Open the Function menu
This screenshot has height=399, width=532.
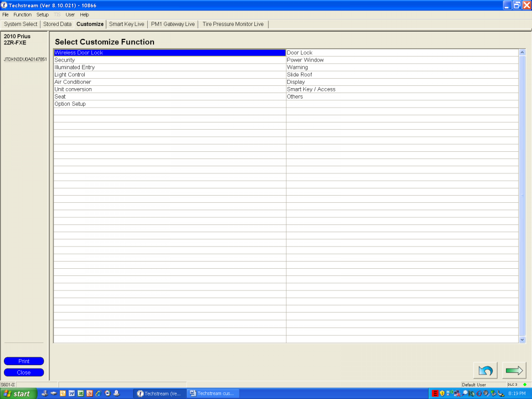coord(22,14)
